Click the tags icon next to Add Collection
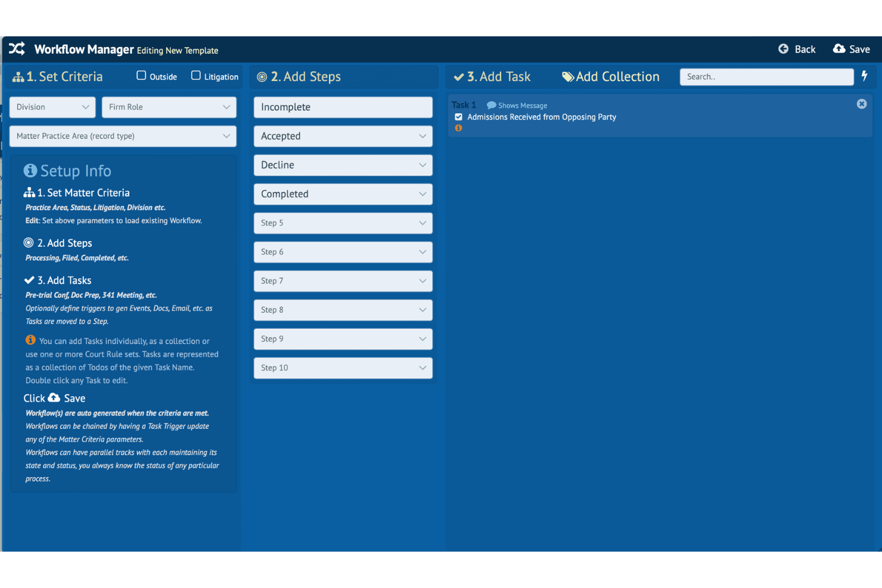Screen dimensions: 882x588 568,77
